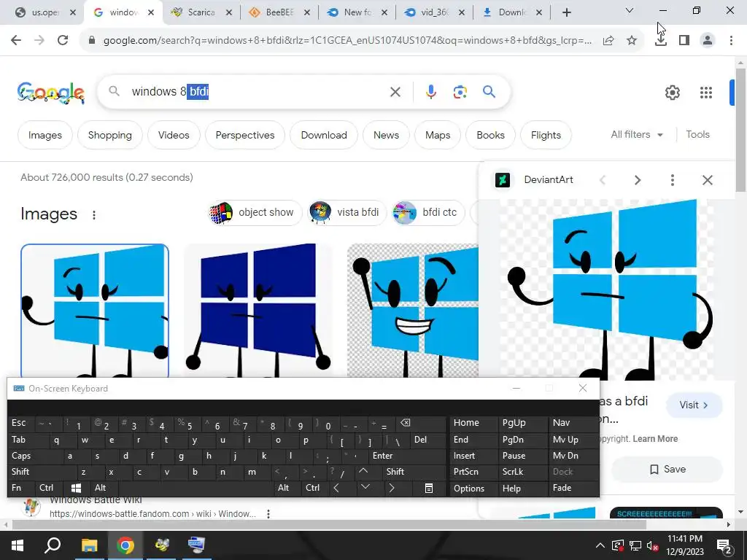Click the up arrow key on On-Screen Keyboard
Viewport: 747px width, 560px height.
(x=363, y=472)
